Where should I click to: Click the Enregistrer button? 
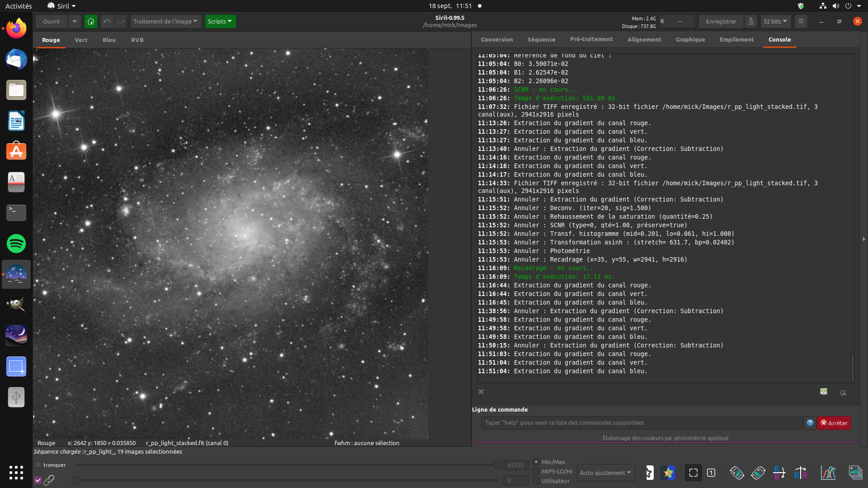(721, 21)
